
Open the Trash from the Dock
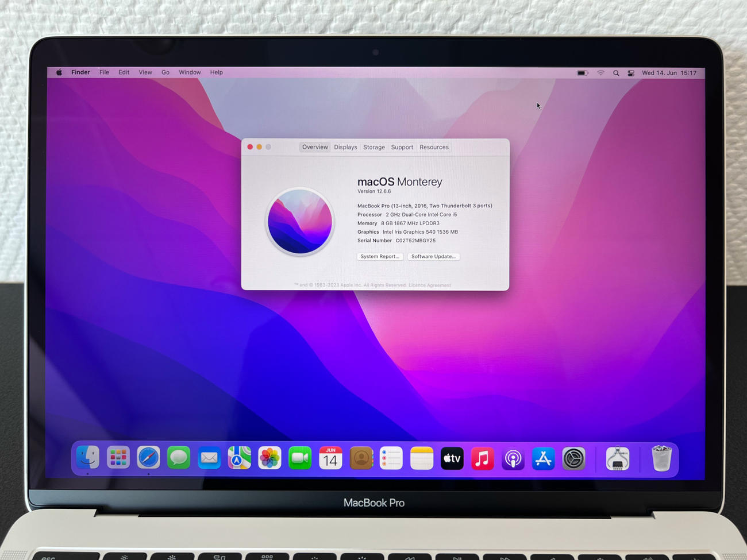click(661, 459)
